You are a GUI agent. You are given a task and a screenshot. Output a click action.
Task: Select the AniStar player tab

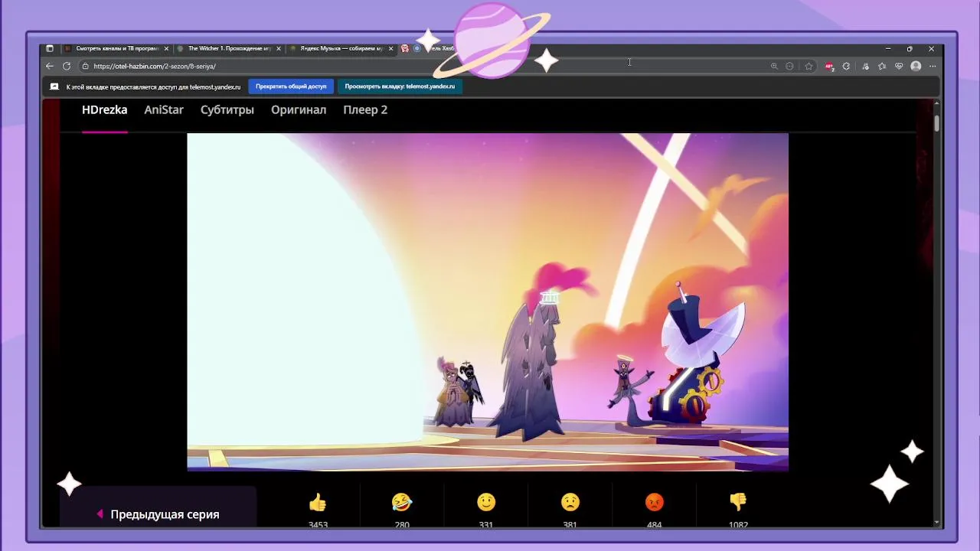164,109
